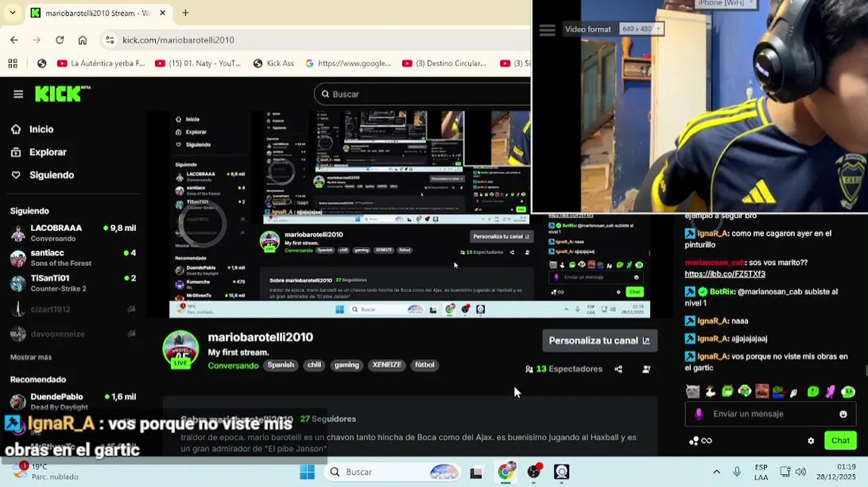Select the XENEIZE tag
Viewport: 868px width, 487px height.
pyautogui.click(x=387, y=365)
